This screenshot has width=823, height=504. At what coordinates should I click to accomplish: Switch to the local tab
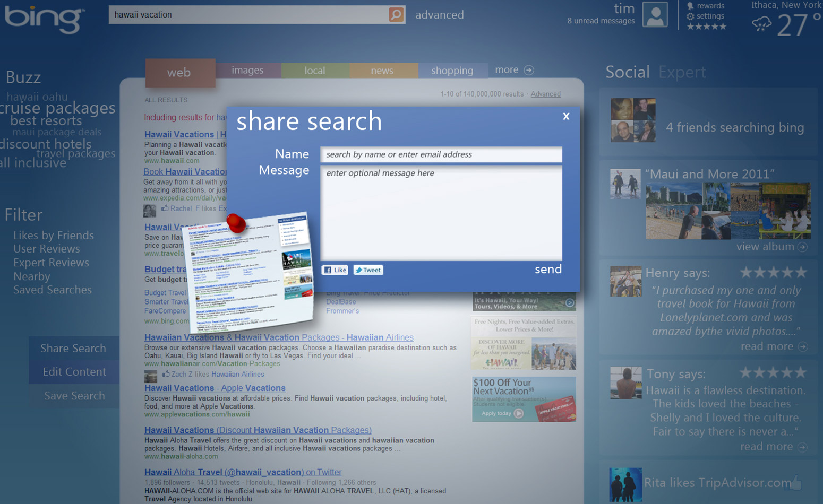click(x=315, y=70)
